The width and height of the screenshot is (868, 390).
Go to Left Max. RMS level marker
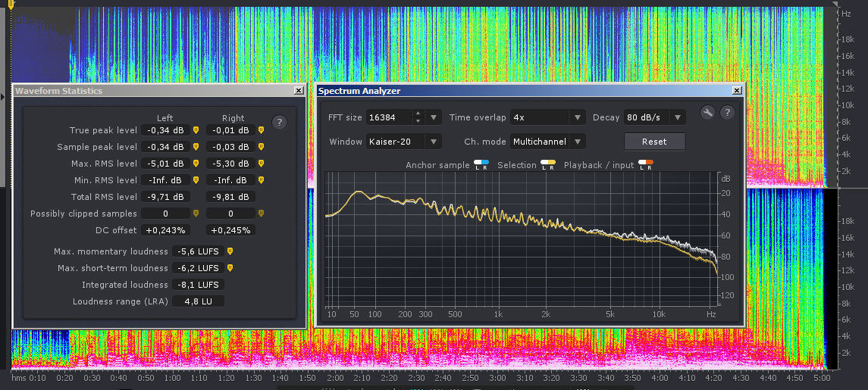pos(196,164)
